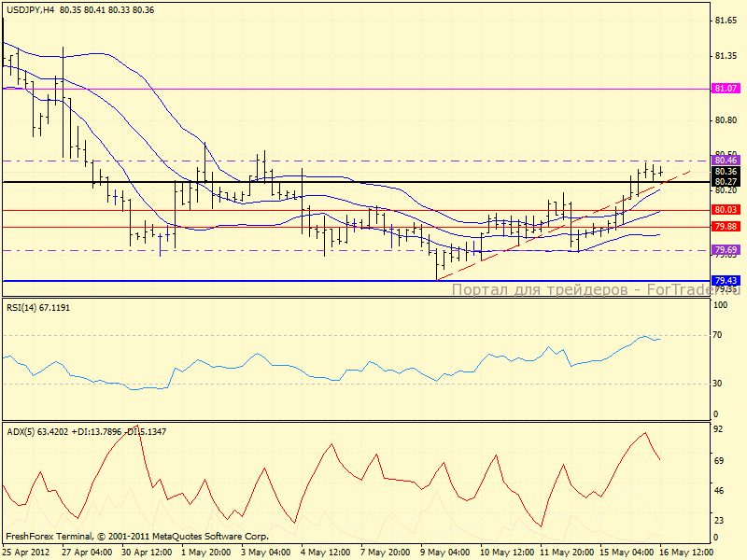Select the red 80.03 price level tag
Viewport: 747px width, 560px height.
pos(726,210)
